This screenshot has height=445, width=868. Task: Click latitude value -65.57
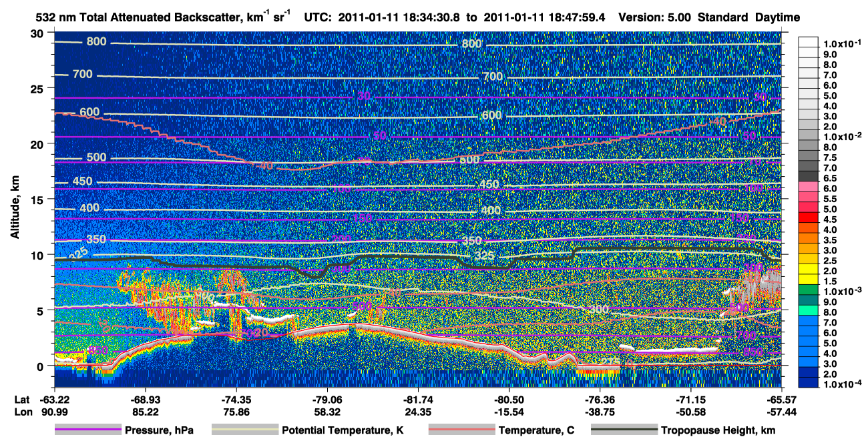(x=781, y=399)
